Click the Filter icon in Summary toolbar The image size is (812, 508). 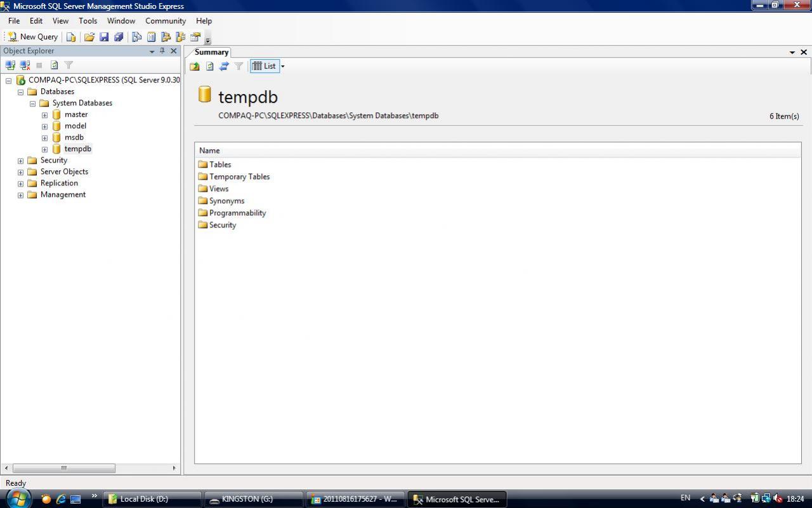(239, 66)
